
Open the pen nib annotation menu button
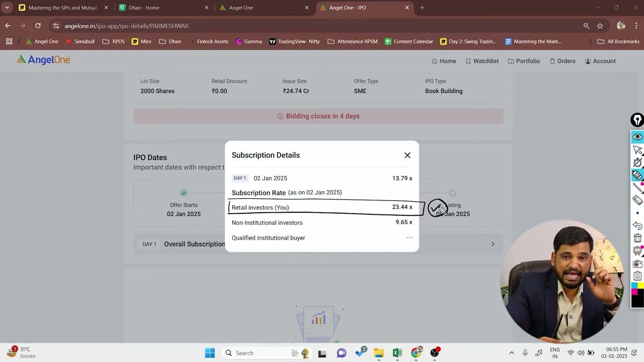(x=637, y=120)
